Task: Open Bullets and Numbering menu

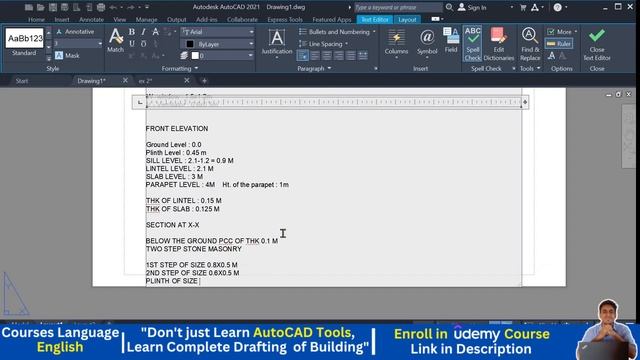Action: pos(337,32)
